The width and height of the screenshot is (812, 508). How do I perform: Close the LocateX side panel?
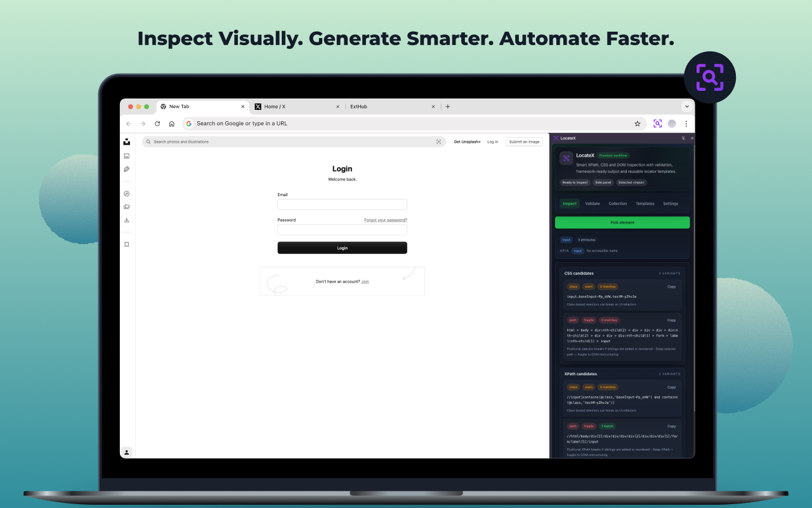[x=692, y=138]
